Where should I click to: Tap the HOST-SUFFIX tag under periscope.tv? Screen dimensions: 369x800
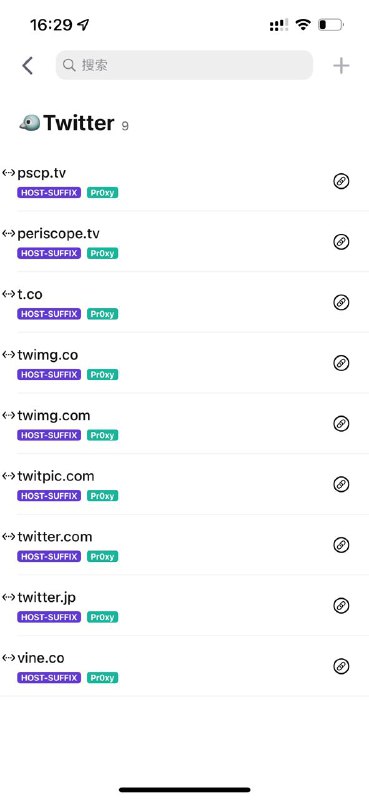(x=49, y=254)
